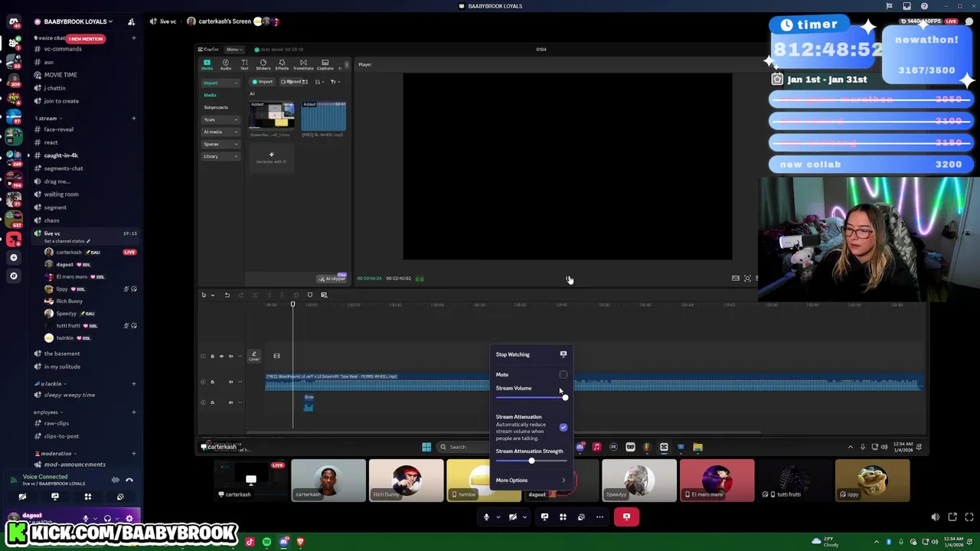
Task: Open the CapCut Menu dropdown in stream
Action: tap(233, 49)
